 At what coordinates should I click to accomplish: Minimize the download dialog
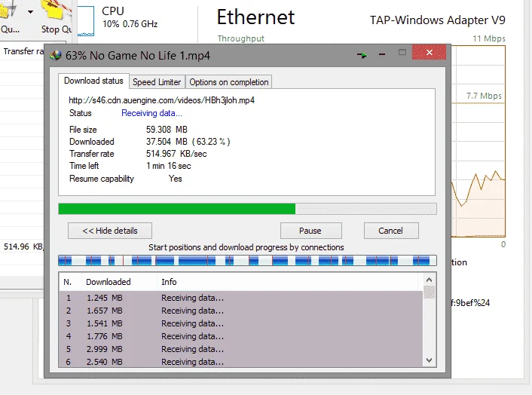(x=382, y=54)
